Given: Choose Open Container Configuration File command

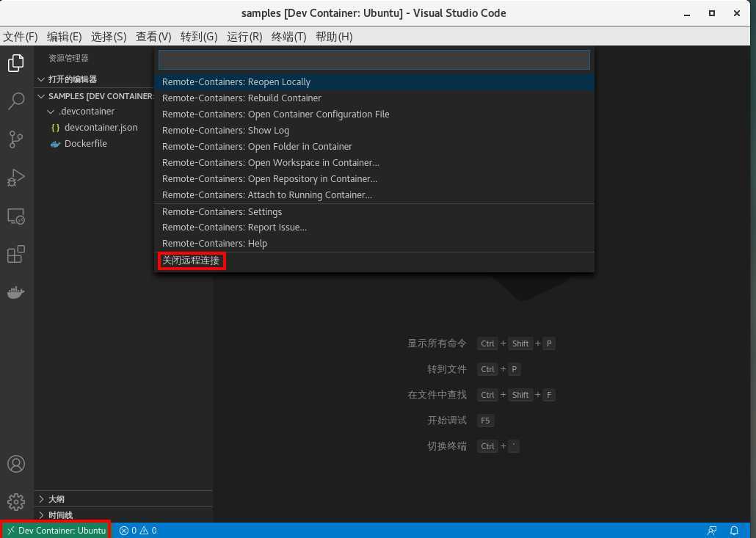Looking at the screenshot, I should pyautogui.click(x=374, y=114).
